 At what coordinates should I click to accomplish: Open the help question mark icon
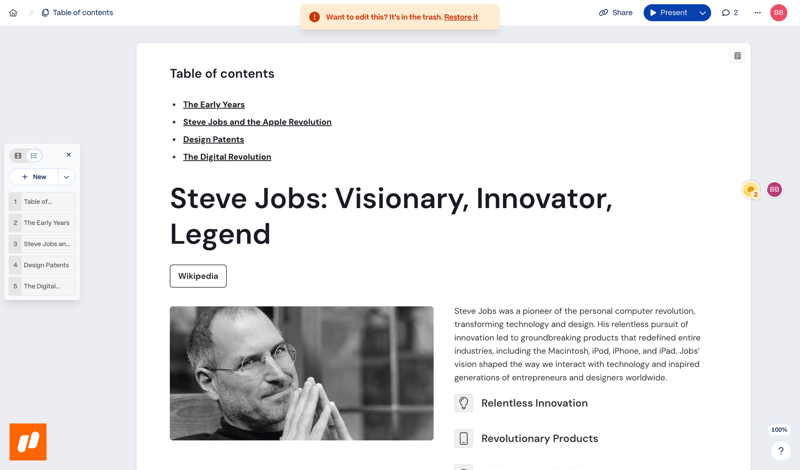(781, 451)
